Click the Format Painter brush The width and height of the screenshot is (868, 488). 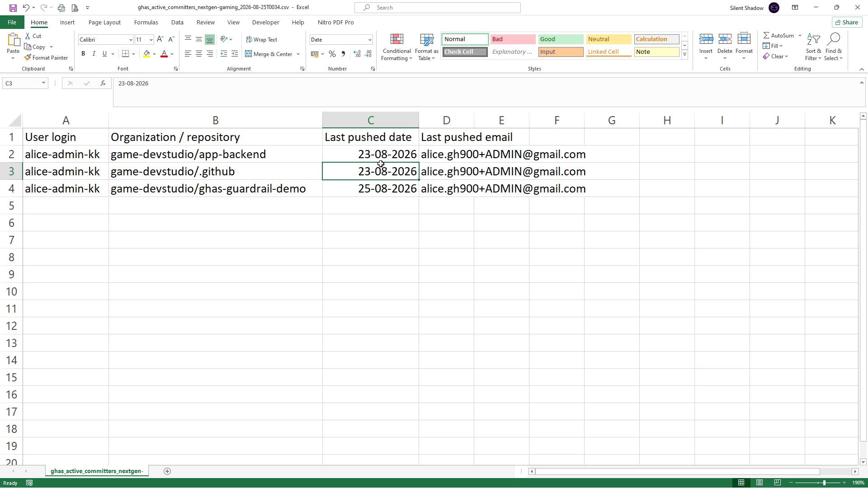46,58
